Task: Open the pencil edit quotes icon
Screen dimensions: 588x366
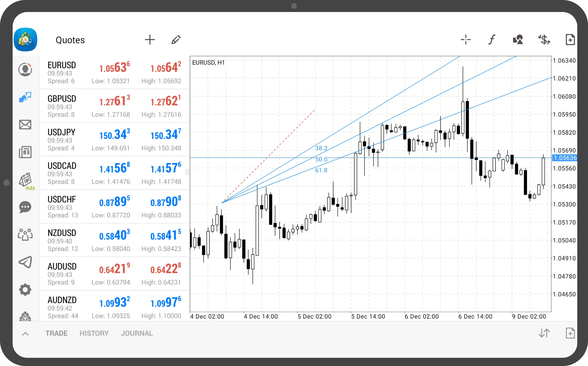Action: click(x=176, y=40)
